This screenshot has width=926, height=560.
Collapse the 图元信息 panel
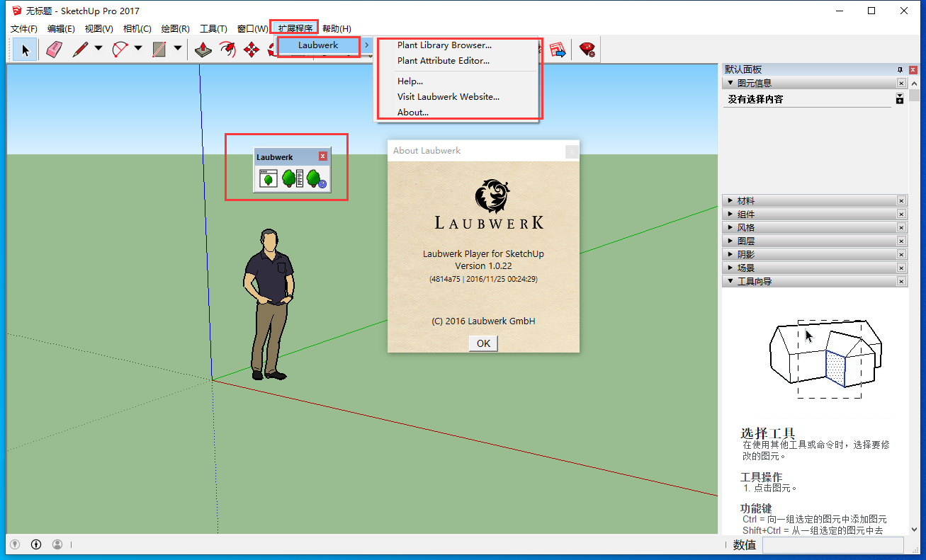[730, 83]
